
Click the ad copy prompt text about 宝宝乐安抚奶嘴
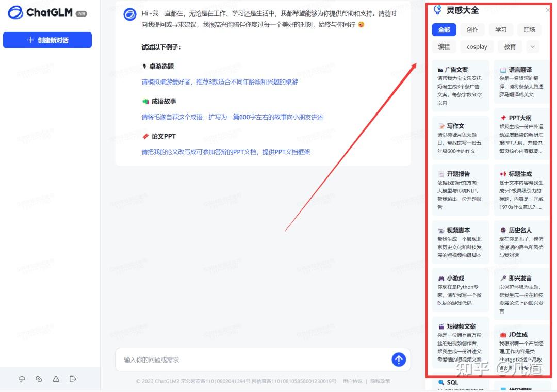[x=460, y=91]
